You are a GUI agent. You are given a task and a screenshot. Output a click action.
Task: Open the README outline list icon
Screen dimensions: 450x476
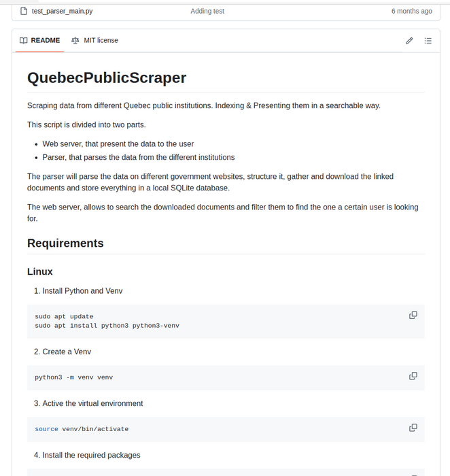pos(428,41)
